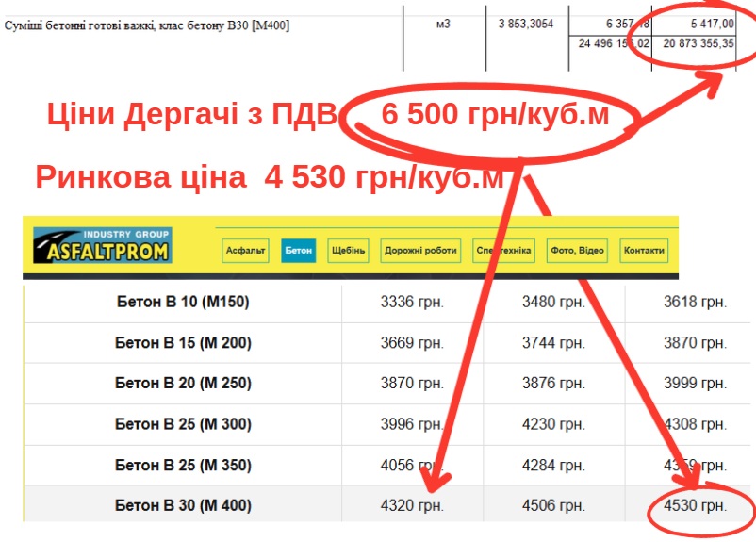Viewport: 756px width, 542px height.
Task: Click the 4506 грн. price cell
Action: 553,506
